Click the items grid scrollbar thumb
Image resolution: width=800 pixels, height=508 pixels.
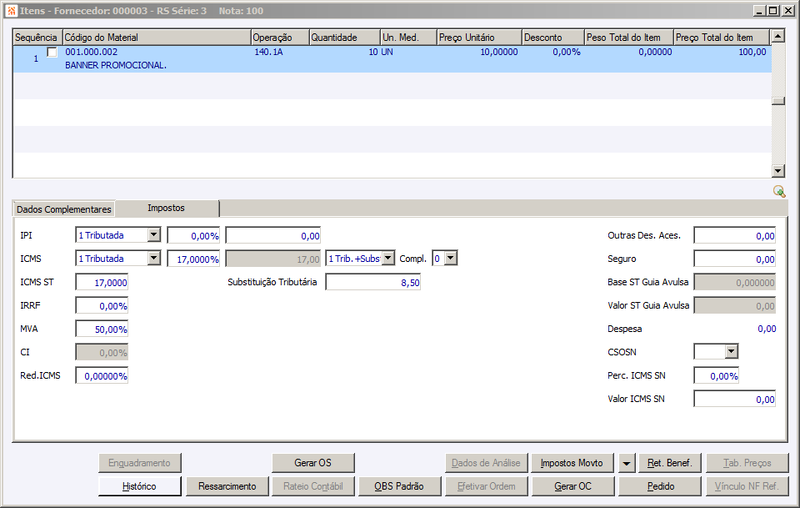tap(778, 101)
